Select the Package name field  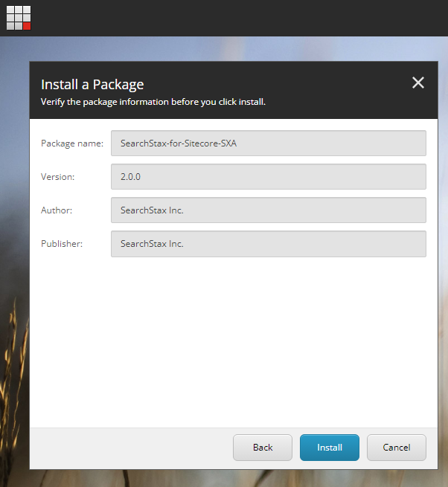coord(269,143)
